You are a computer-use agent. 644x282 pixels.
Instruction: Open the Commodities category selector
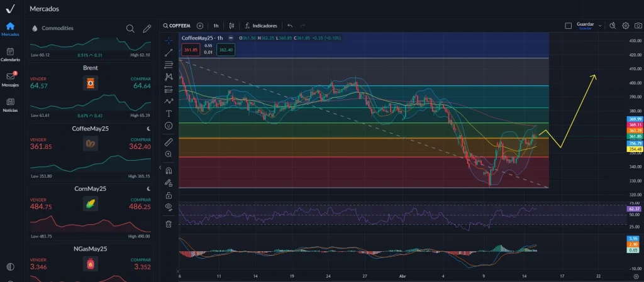click(x=53, y=28)
